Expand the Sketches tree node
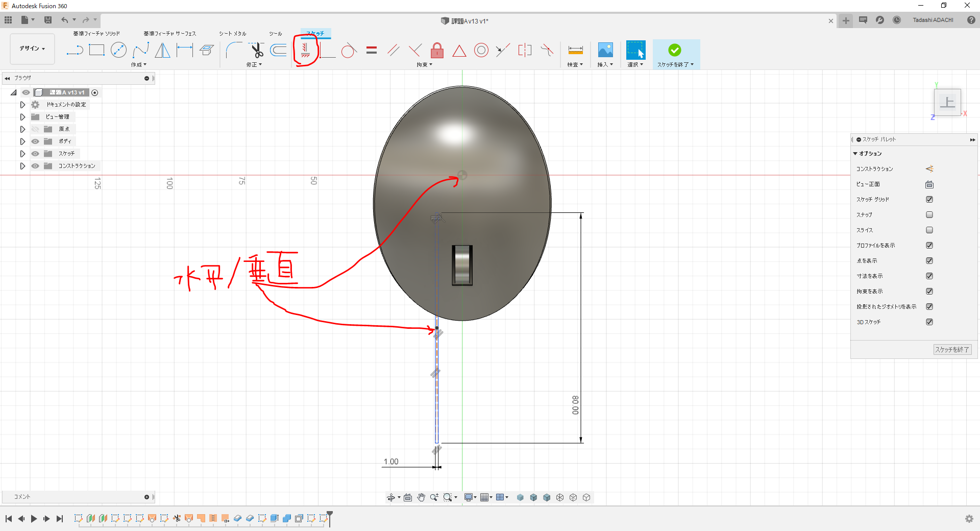Viewport: 980px width, 531px height. click(x=22, y=154)
